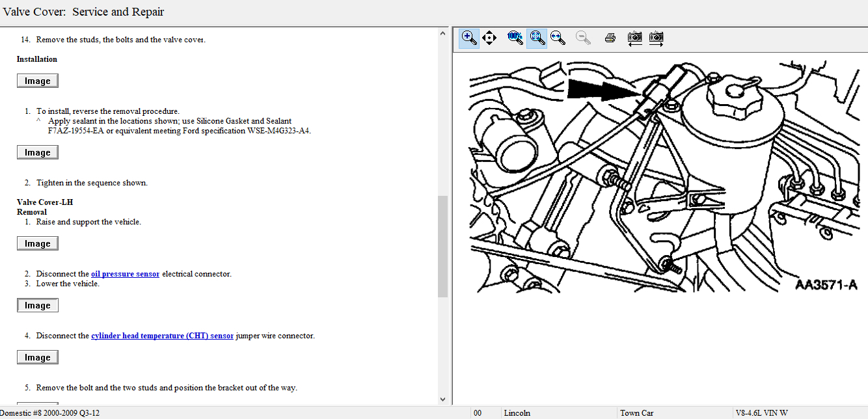Click the scrollbar up arrow in text pane
Image resolution: width=868 pixels, height=419 pixels.
point(442,33)
